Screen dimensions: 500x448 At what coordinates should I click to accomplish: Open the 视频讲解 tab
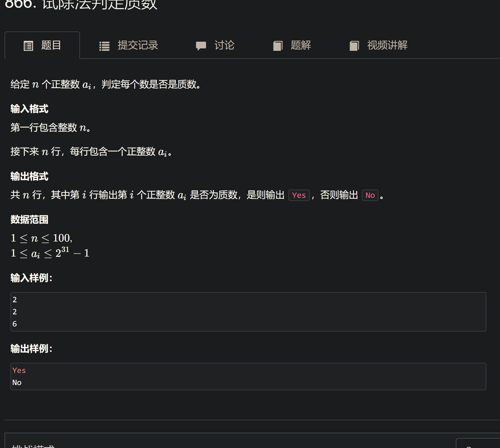(x=387, y=46)
